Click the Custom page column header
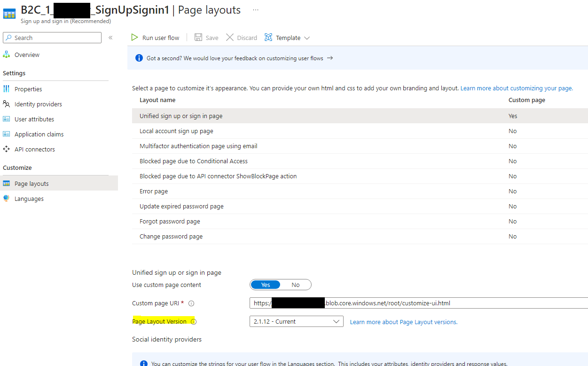Image resolution: width=588 pixels, height=366 pixels. (527, 100)
